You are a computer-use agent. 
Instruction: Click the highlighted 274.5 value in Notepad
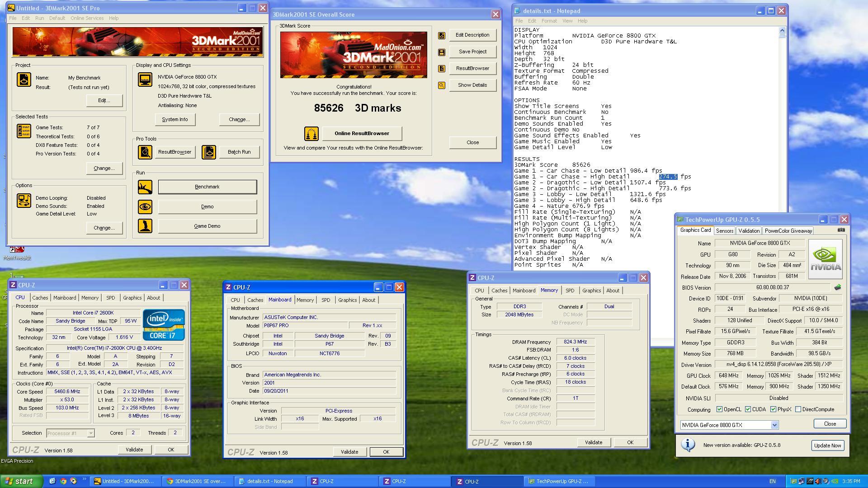click(x=668, y=177)
